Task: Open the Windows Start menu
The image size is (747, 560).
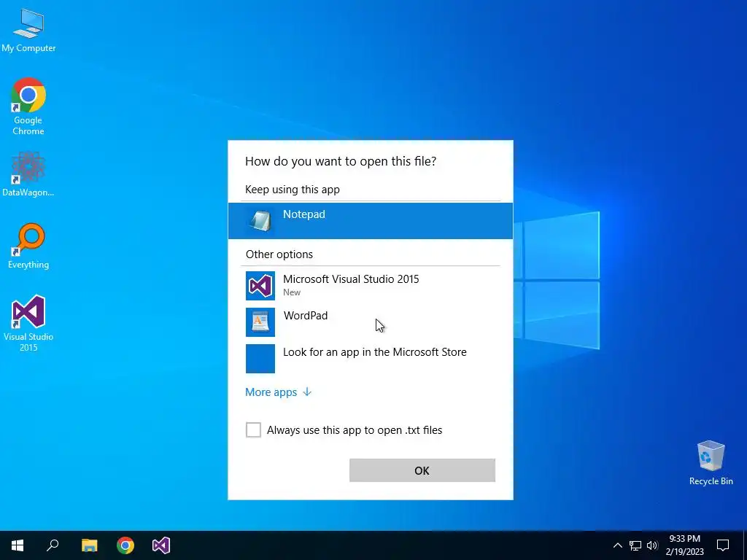Action: (x=18, y=545)
